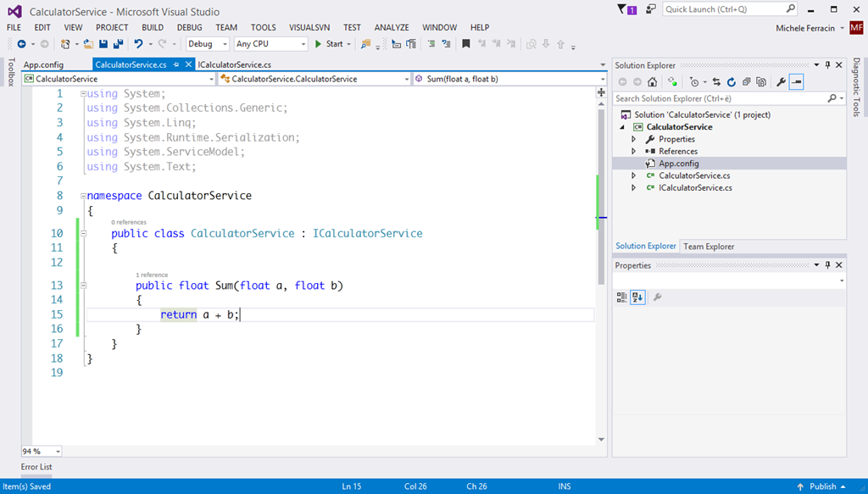Switch to the Team Explorer tab
868x494 pixels.
[709, 246]
